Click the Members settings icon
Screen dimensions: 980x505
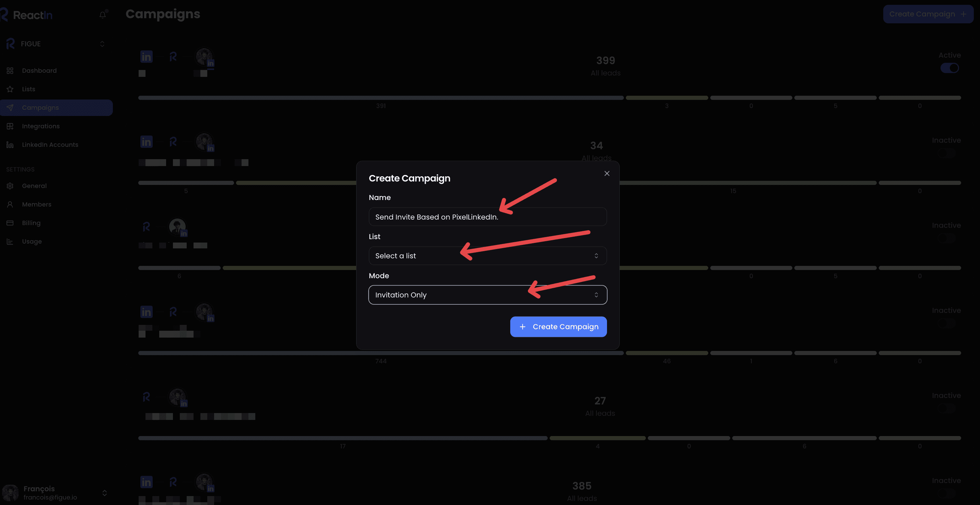point(10,204)
